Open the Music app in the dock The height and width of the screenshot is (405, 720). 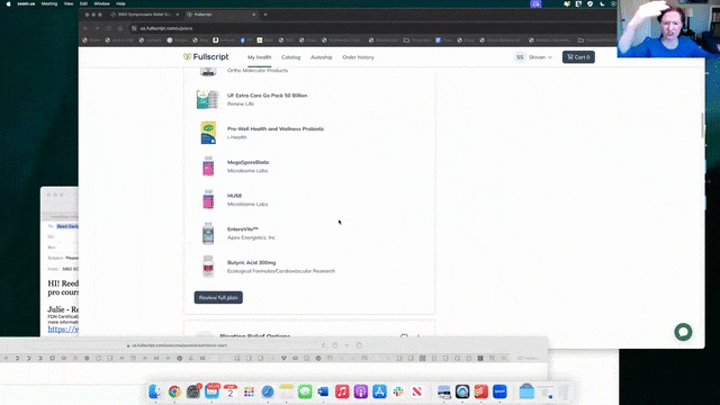tap(342, 392)
